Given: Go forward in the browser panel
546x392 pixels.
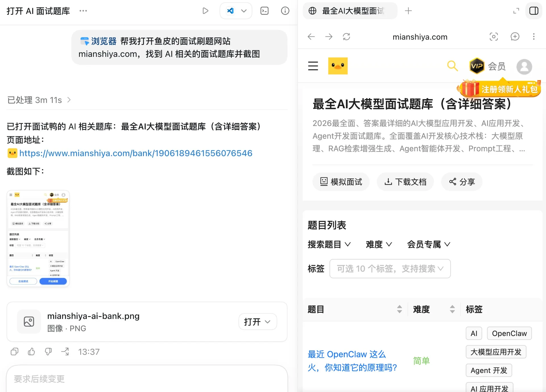Looking at the screenshot, I should 329,37.
